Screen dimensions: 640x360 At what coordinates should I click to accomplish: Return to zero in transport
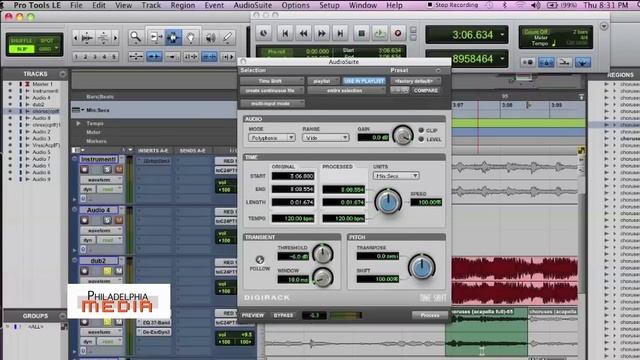point(285,33)
